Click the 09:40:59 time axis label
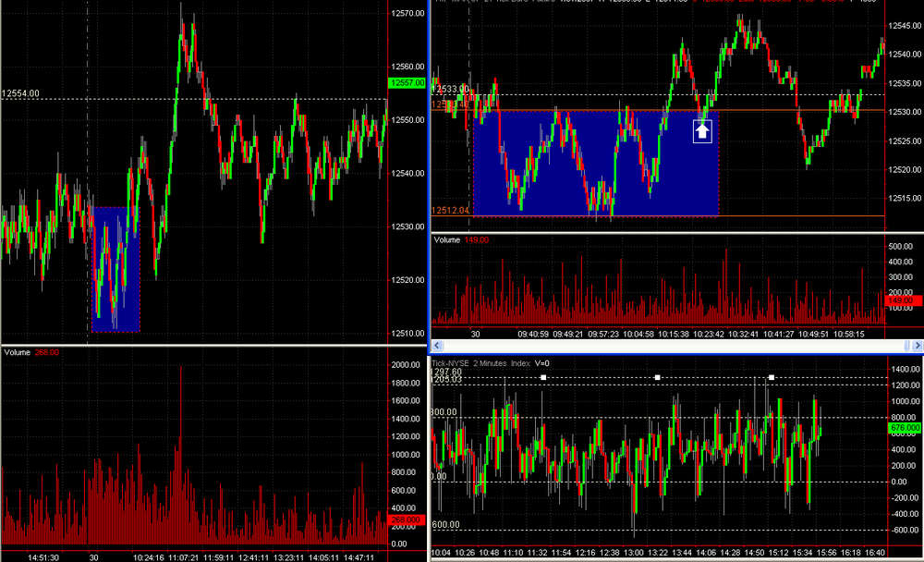Image resolution: width=924 pixels, height=562 pixels. (x=534, y=334)
